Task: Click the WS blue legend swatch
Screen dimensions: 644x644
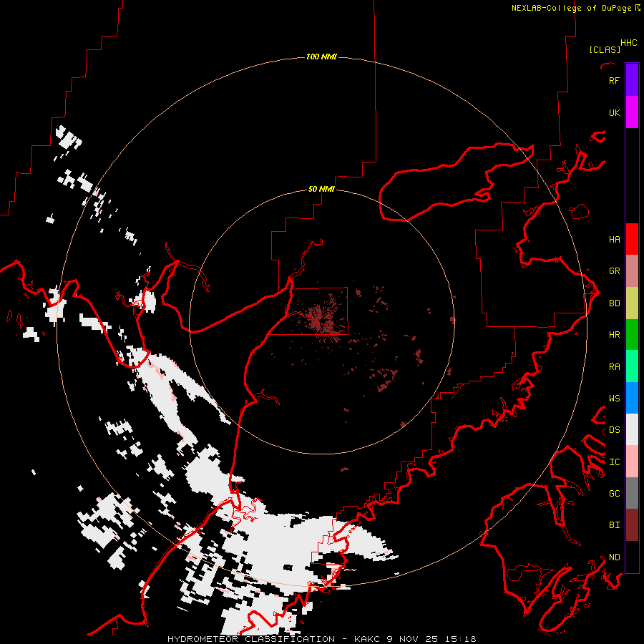Action: point(632,398)
